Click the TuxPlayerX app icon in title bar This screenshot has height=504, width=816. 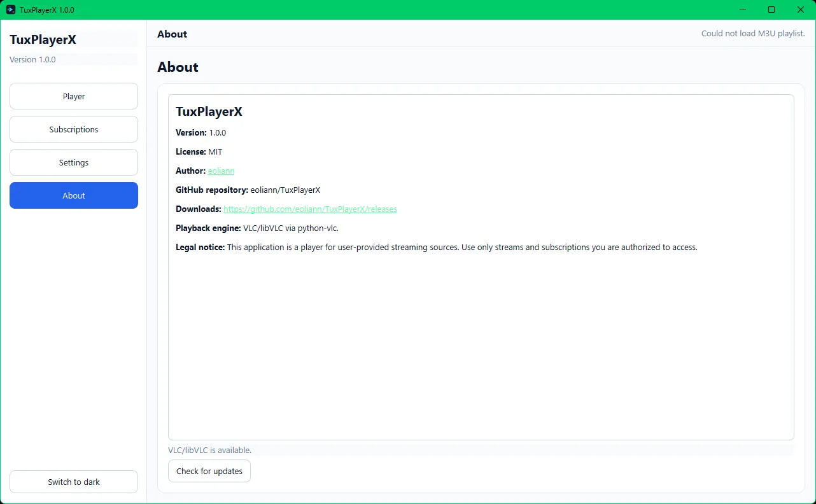click(x=11, y=10)
